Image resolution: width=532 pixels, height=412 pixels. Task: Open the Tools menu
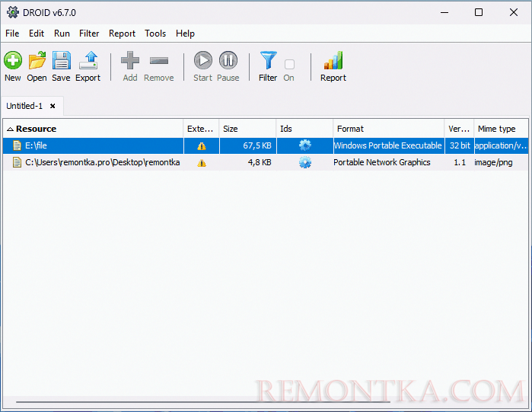point(155,34)
